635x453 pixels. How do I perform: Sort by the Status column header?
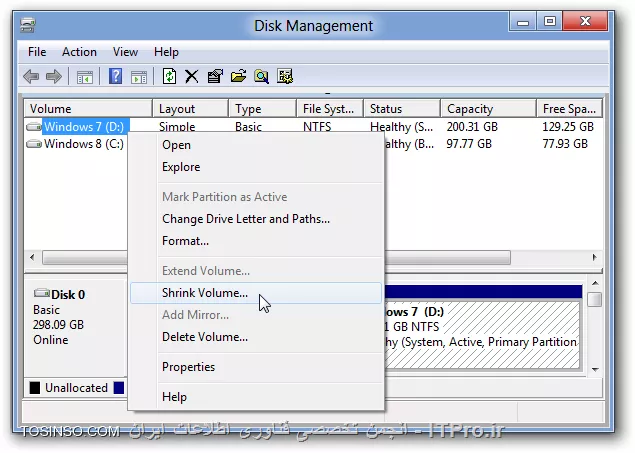402,108
